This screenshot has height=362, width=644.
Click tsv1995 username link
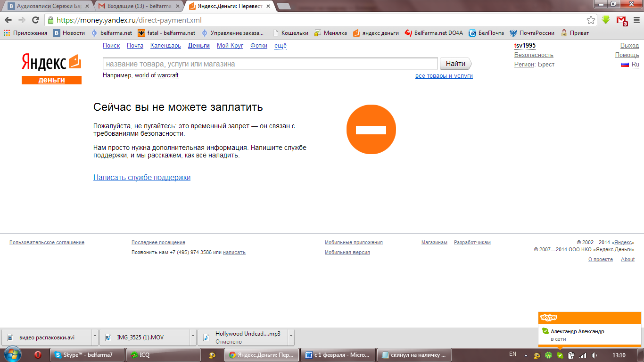[x=525, y=46]
